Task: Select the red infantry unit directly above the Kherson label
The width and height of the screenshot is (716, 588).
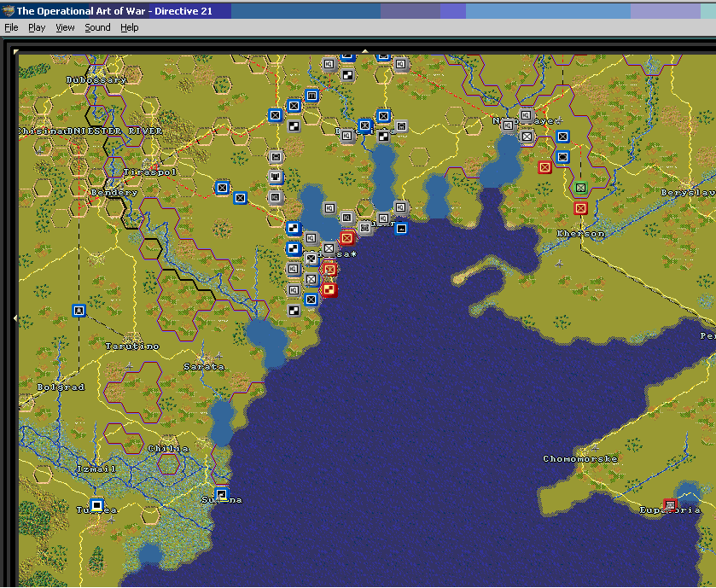Action: point(580,208)
